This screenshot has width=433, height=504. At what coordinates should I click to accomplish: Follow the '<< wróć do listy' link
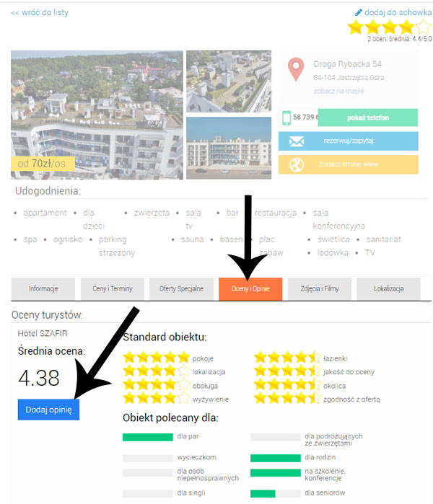pos(40,12)
